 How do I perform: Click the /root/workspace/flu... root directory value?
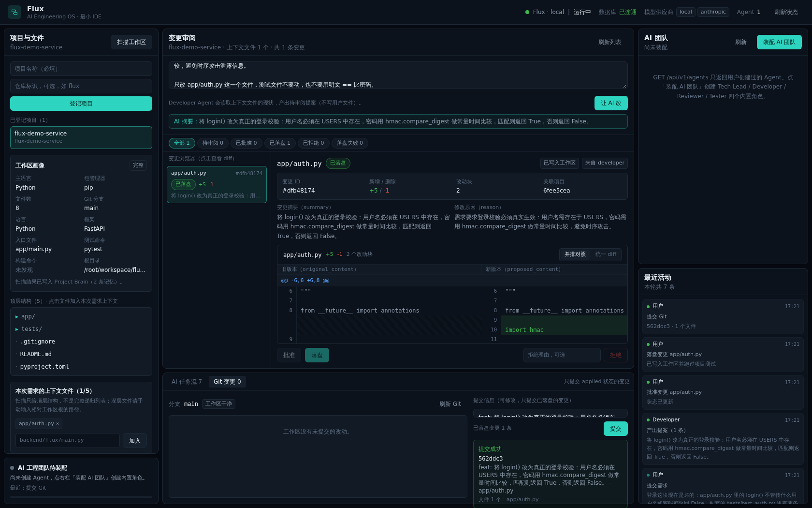(x=115, y=270)
